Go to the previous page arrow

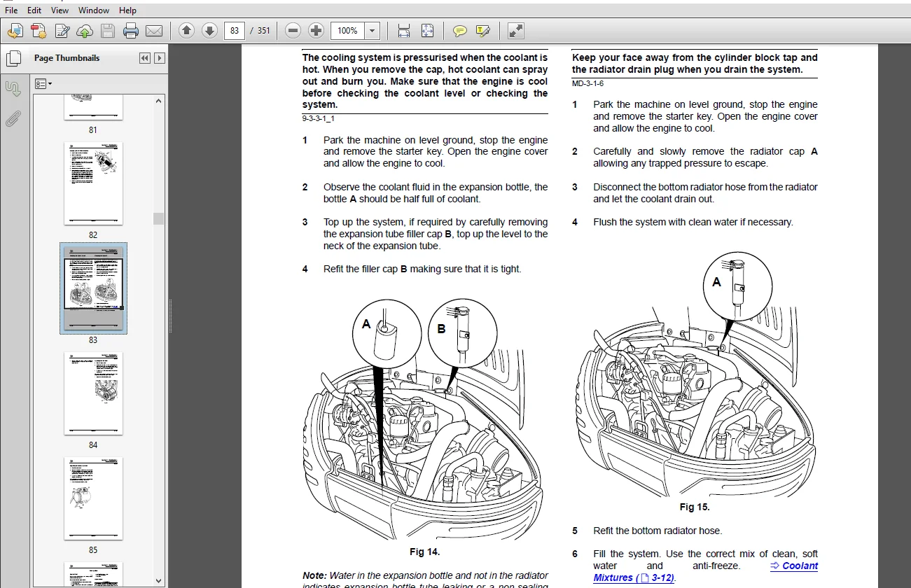pos(186,31)
